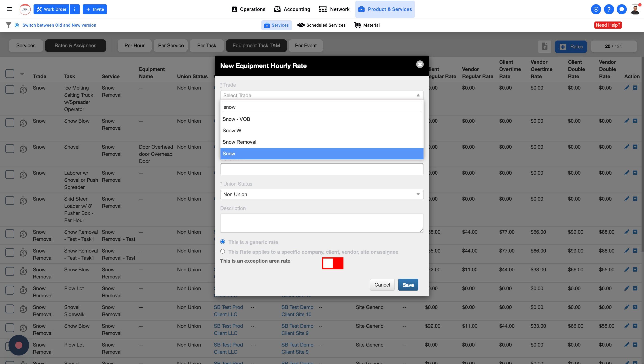The image size is (644, 364).
Task: Click the Description text area
Action: coord(322,223)
